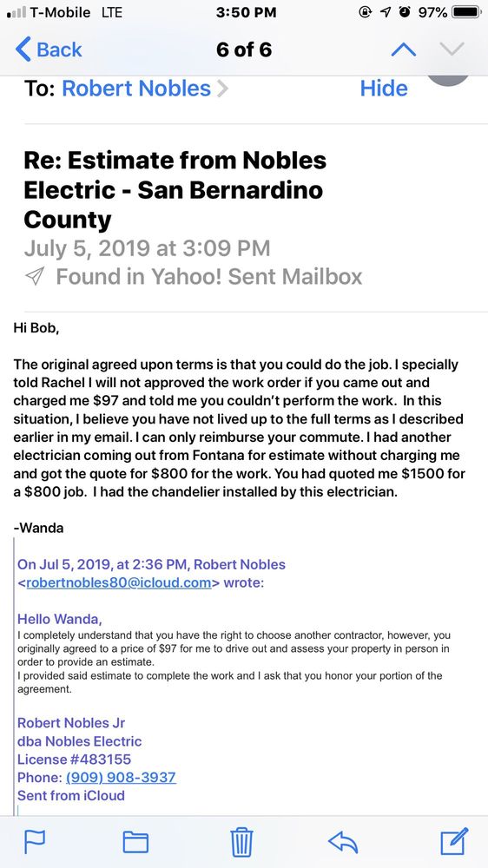Tap the battery indicator in status bar

467,12
